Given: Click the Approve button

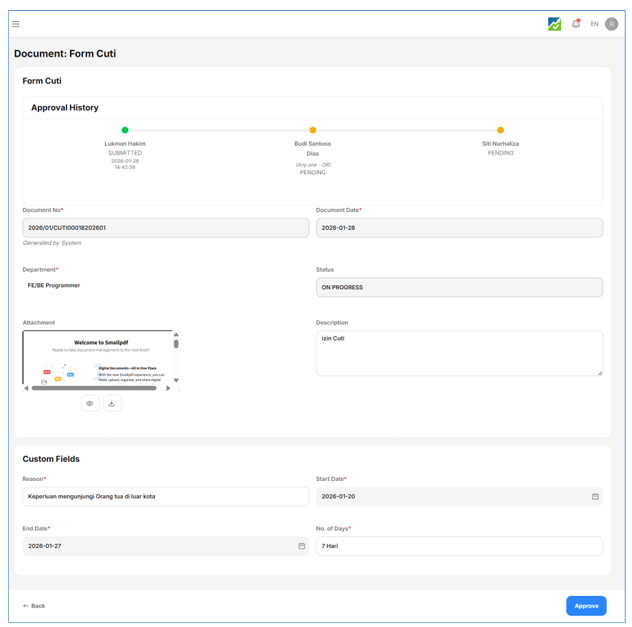Looking at the screenshot, I should 586,606.
